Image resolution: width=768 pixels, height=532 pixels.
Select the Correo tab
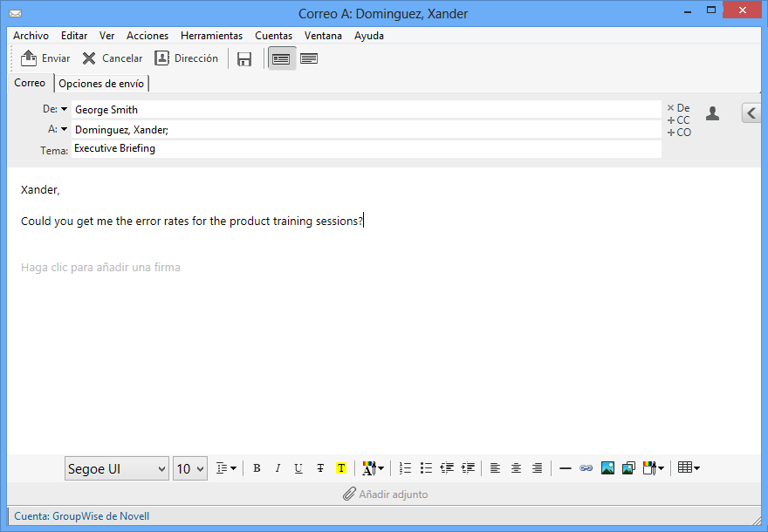click(x=30, y=83)
